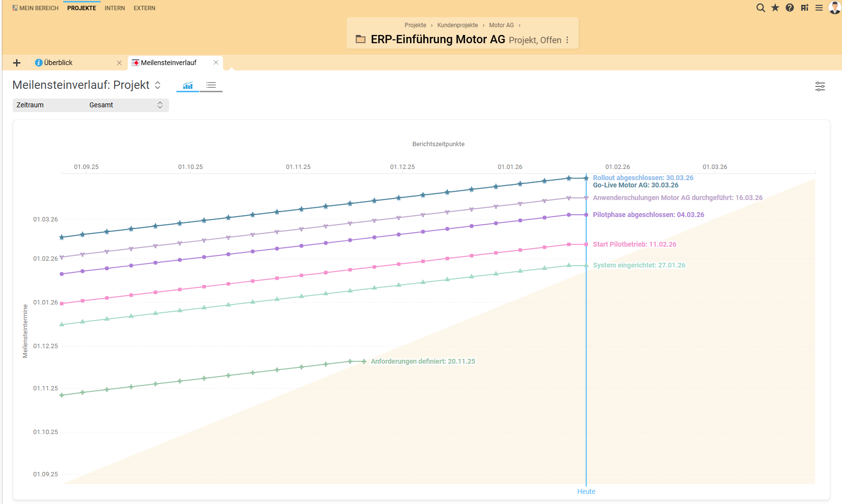Select the INTERN menu item
The image size is (842, 504).
point(115,8)
